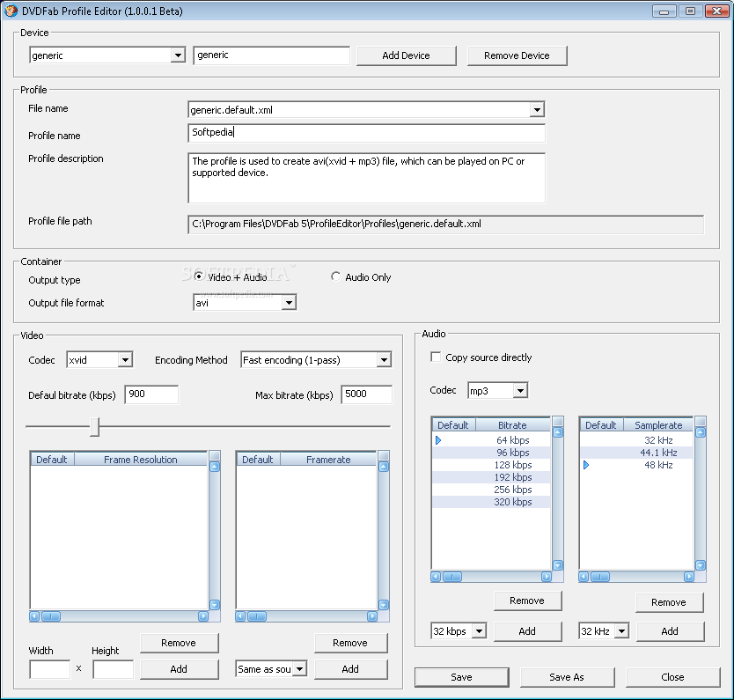Click Remove under Frame Resolution list
Image resolution: width=734 pixels, height=700 pixels.
(179, 643)
